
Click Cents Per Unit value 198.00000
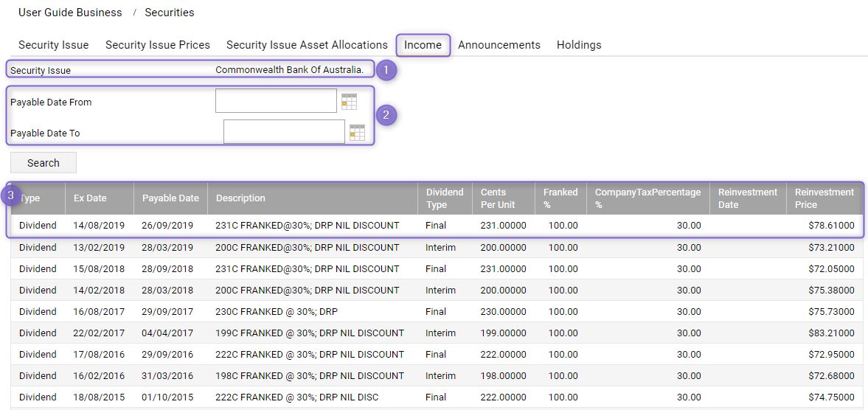[x=503, y=376]
